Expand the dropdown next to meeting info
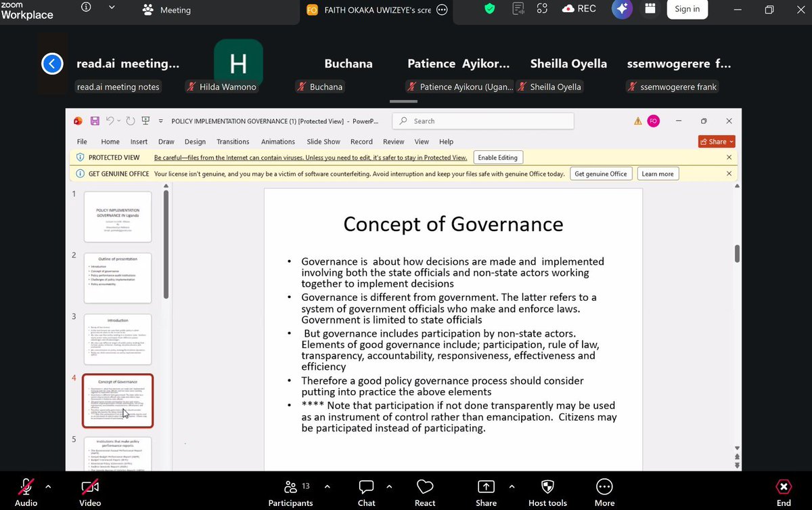The height and width of the screenshot is (510, 812). [x=112, y=7]
